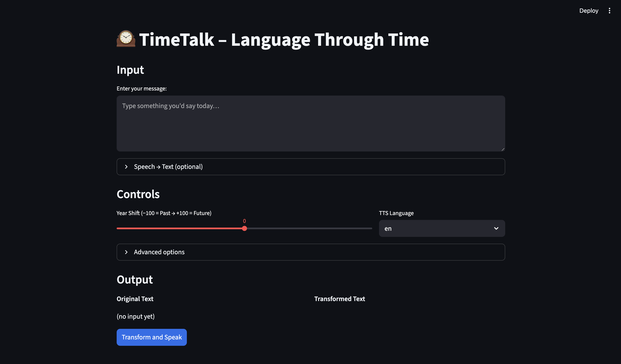Focus the Enter your message text area
Image resolution: width=621 pixels, height=364 pixels.
[310, 123]
